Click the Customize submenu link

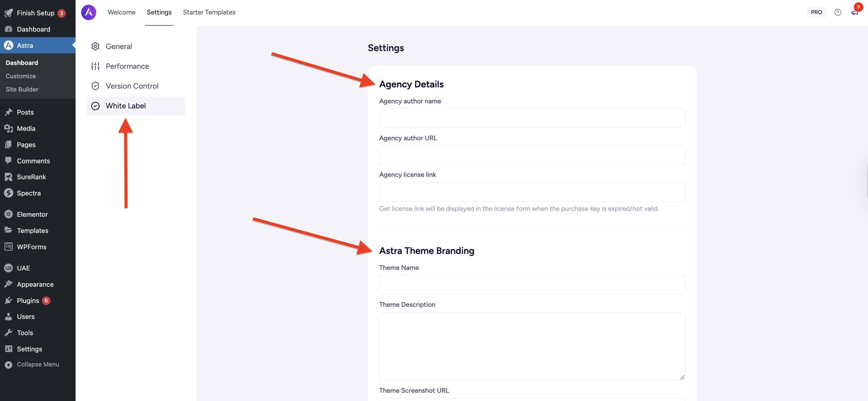click(21, 76)
